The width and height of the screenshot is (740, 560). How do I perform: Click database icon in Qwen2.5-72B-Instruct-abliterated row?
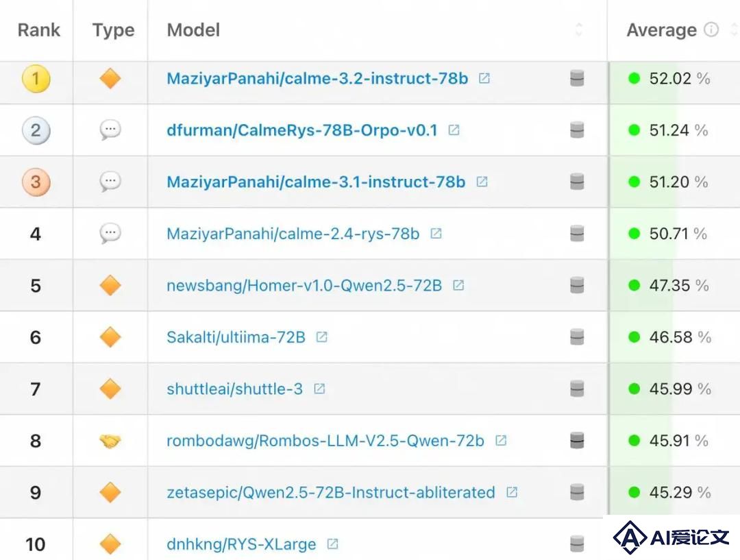click(x=577, y=492)
